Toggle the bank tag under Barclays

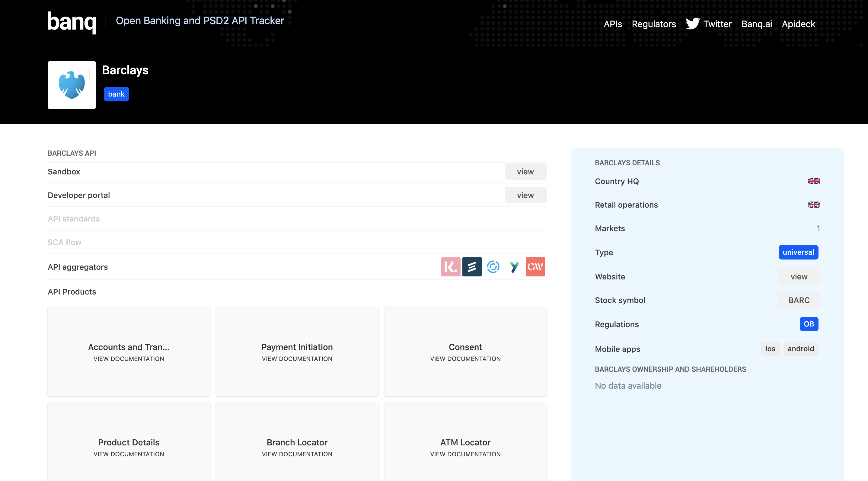click(x=116, y=94)
